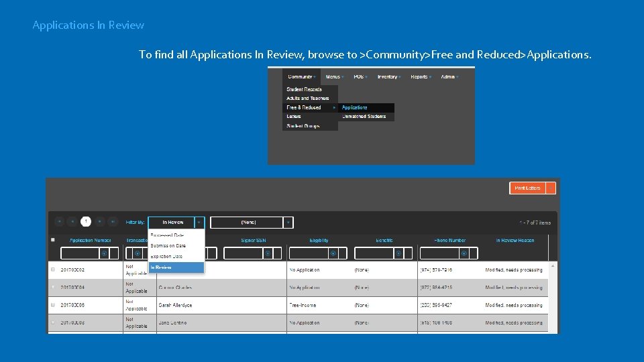Click the Benefits filter input

tap(374, 253)
